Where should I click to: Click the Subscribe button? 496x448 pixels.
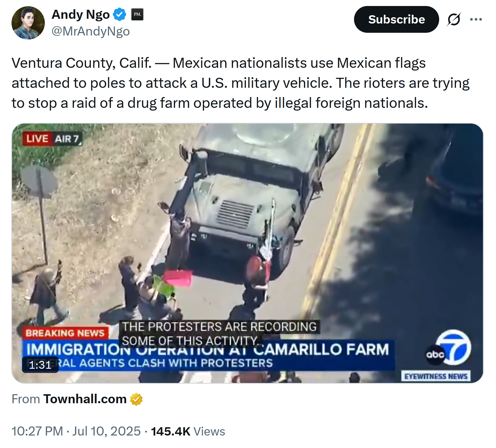click(396, 19)
